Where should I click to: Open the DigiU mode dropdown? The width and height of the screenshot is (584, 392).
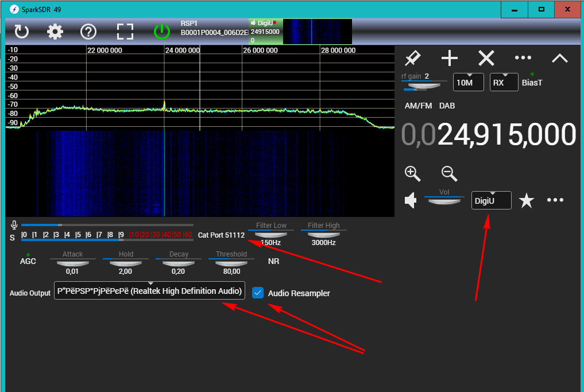coord(491,200)
